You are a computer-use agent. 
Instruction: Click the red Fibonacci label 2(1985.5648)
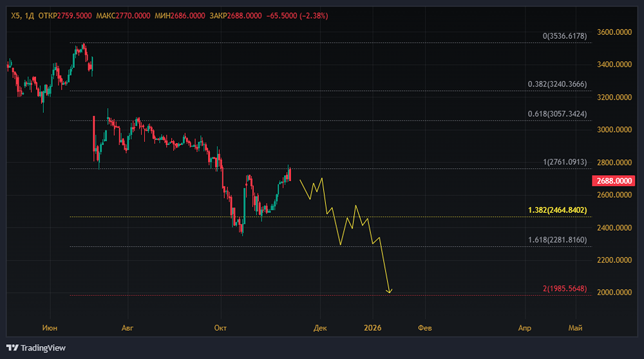(x=565, y=289)
